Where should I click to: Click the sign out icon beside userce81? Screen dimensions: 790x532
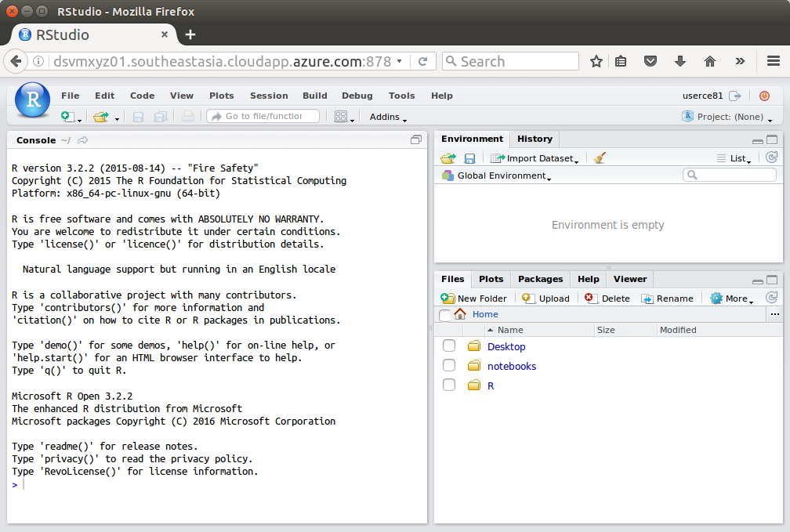(x=735, y=96)
